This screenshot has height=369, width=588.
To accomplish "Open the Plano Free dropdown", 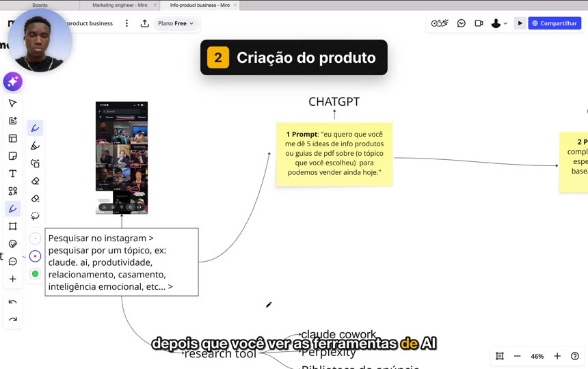I will (x=176, y=23).
